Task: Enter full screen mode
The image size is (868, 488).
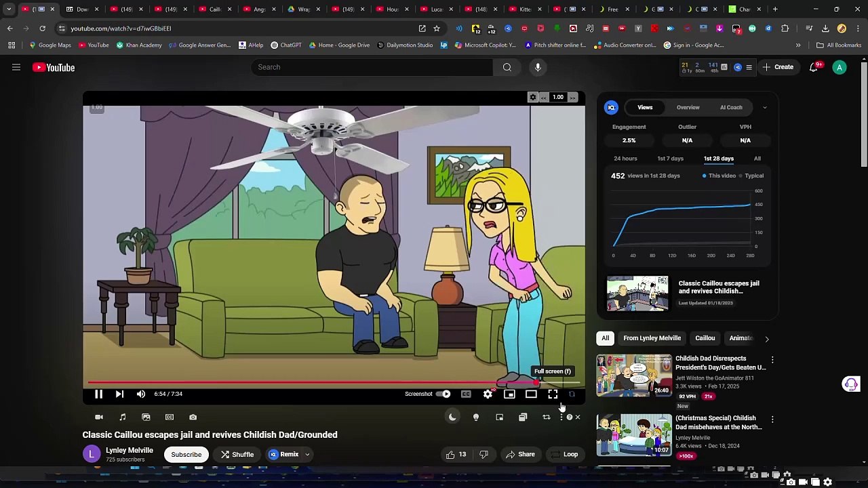Action: click(553, 394)
